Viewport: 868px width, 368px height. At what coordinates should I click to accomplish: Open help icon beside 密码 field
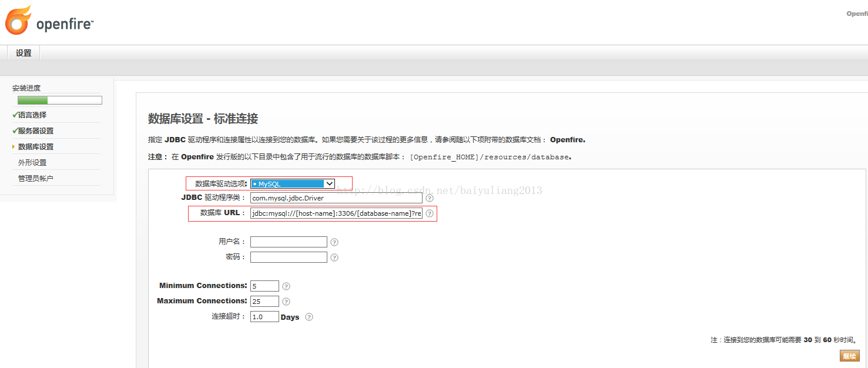click(334, 257)
